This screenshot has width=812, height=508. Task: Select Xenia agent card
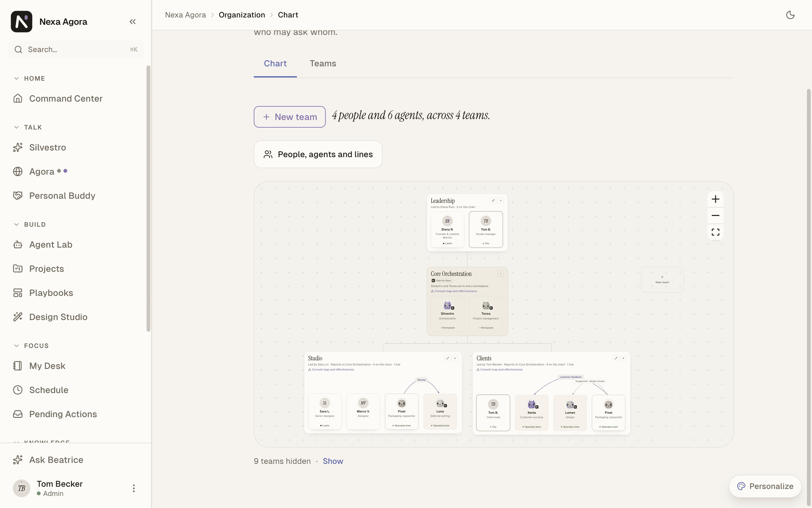pos(532,413)
